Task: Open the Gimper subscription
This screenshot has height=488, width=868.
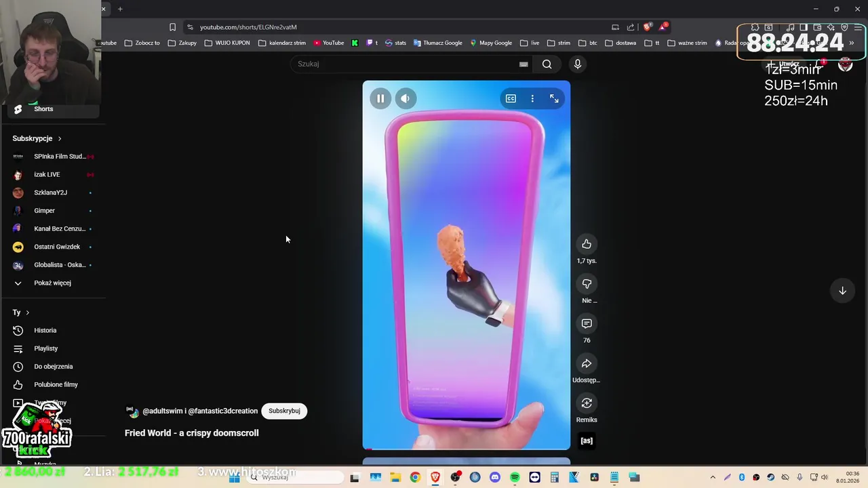Action: click(x=53, y=211)
